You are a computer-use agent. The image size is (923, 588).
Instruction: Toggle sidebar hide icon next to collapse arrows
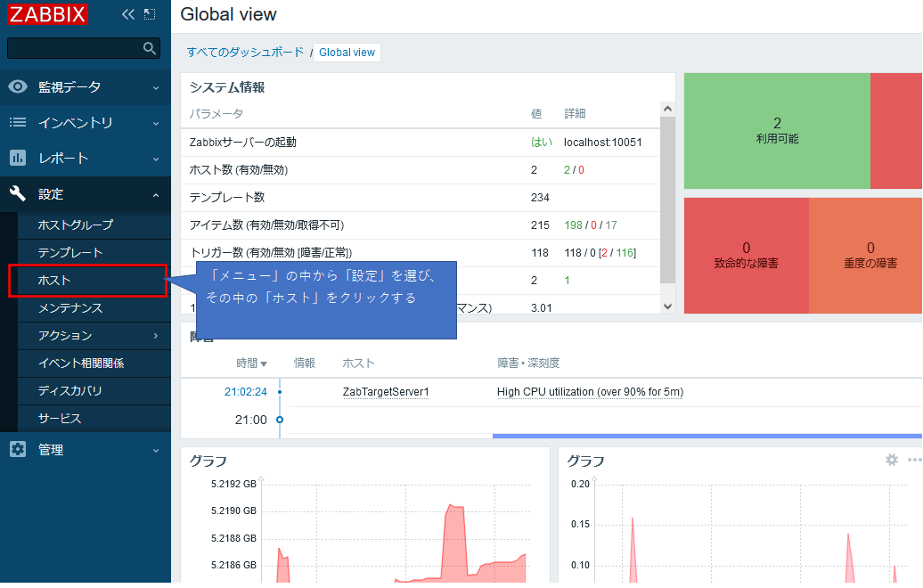tap(150, 14)
